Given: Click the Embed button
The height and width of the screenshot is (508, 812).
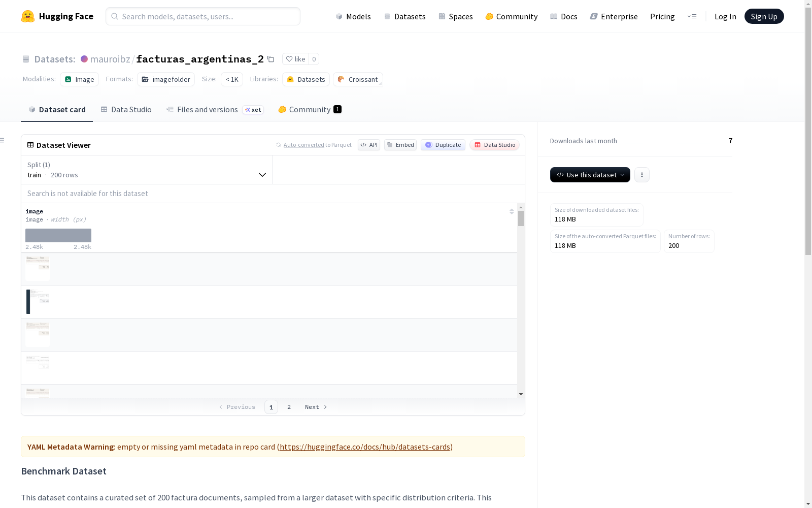Looking at the screenshot, I should pyautogui.click(x=400, y=145).
